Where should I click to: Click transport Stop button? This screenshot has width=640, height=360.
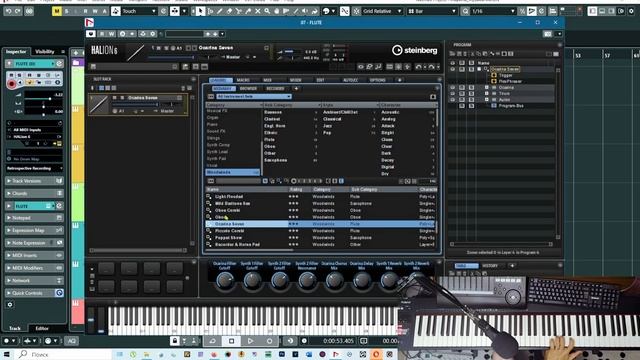pos(231,341)
